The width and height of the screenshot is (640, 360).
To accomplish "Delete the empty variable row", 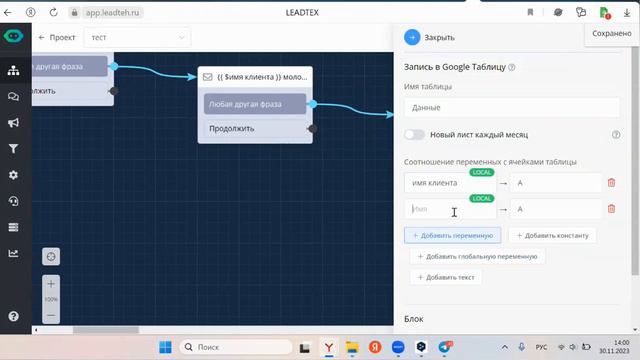I will [x=611, y=209].
